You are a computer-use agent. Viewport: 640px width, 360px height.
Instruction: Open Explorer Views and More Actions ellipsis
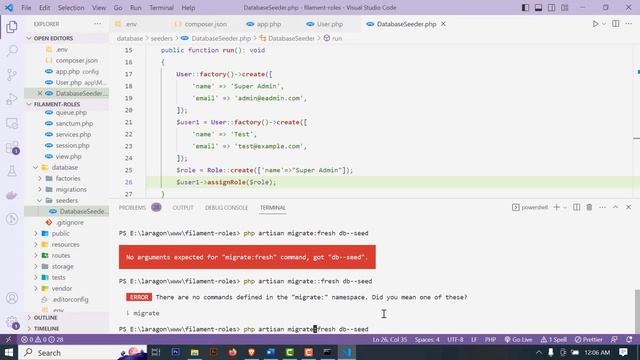[x=97, y=24]
